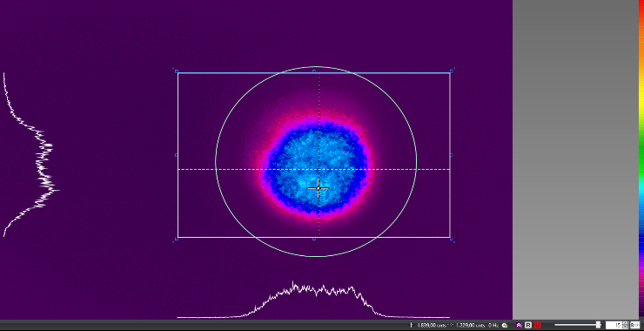Open the dropdown showing 8
Image resolution: width=644 pixels, height=331 pixels.
coord(634,325)
